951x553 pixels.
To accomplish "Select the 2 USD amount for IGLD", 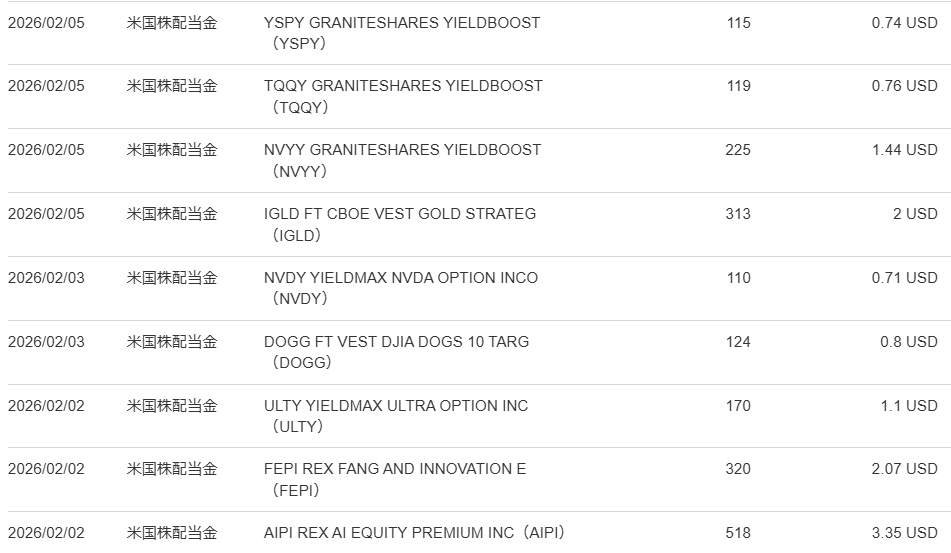I will [915, 214].
